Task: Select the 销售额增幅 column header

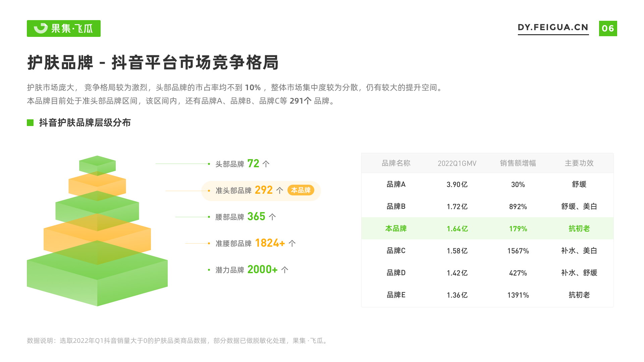Action: coord(518,163)
